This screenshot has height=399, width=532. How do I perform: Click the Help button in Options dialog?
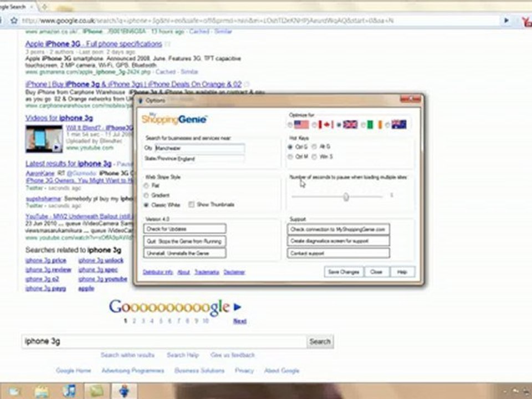click(402, 272)
